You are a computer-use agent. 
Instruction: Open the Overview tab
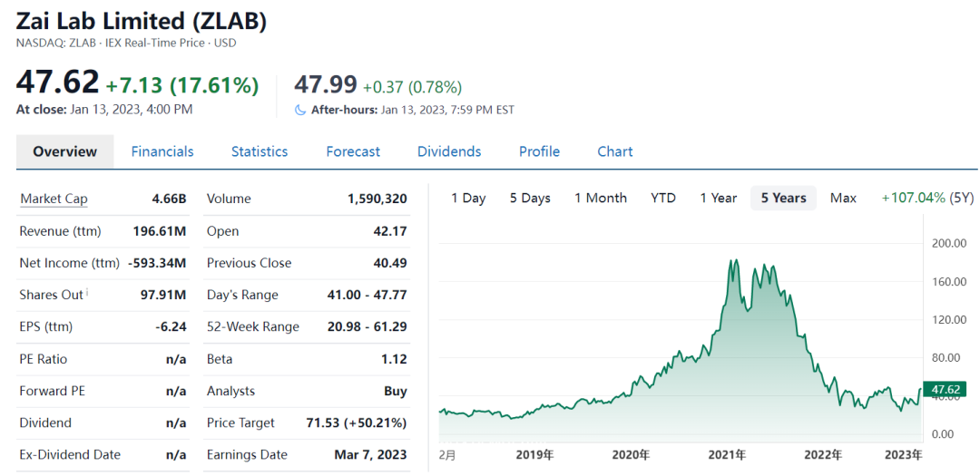(x=64, y=151)
